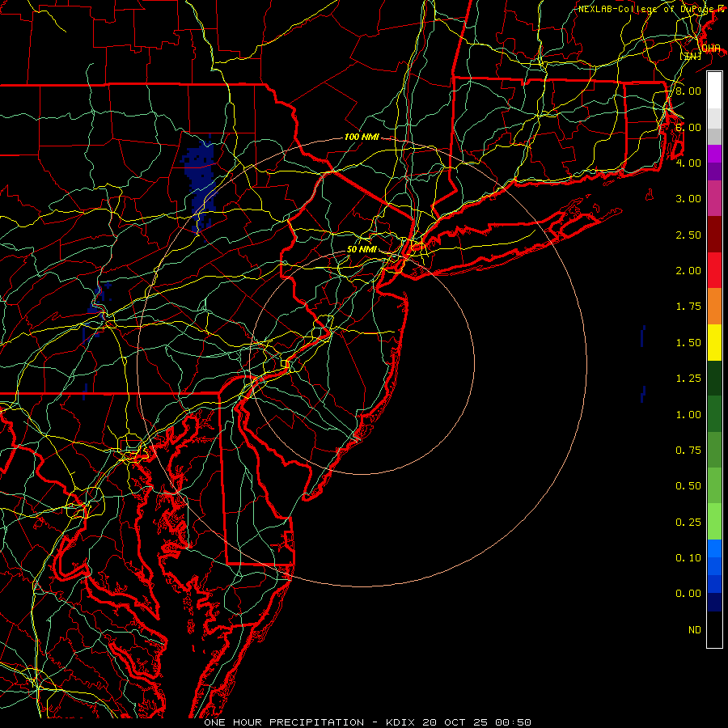Pick the bright red swatch beside 2.00
Viewport: 728px width, 728px height.
pos(714,270)
